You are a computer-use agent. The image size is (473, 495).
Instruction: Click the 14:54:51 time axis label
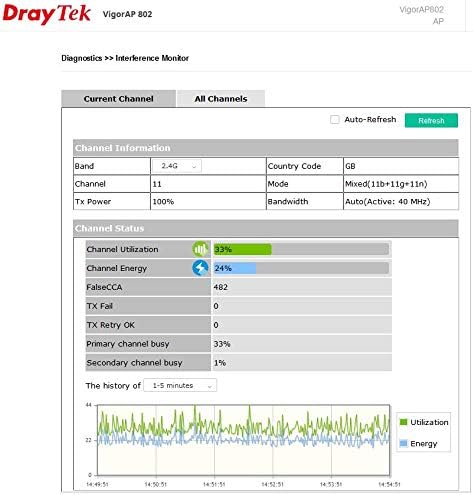click(x=389, y=484)
